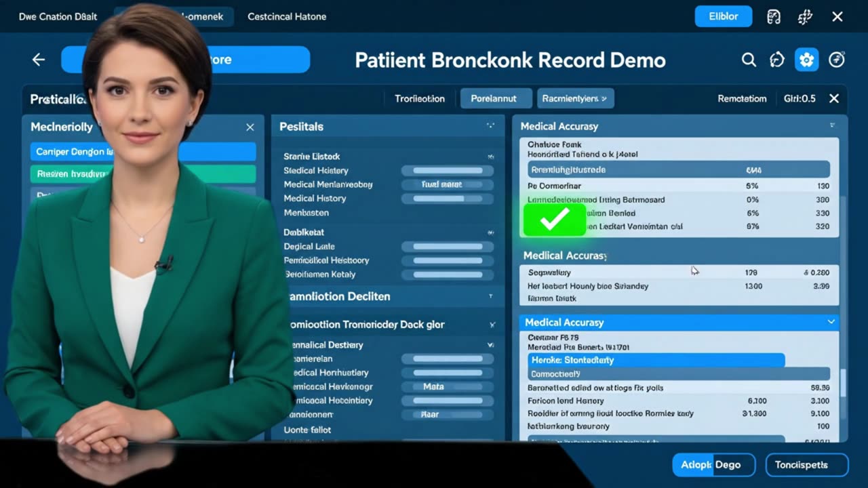Screen dimensions: 868x488
Task: Open top Medical Accurasy panel dropdown arrow
Action: tap(832, 126)
